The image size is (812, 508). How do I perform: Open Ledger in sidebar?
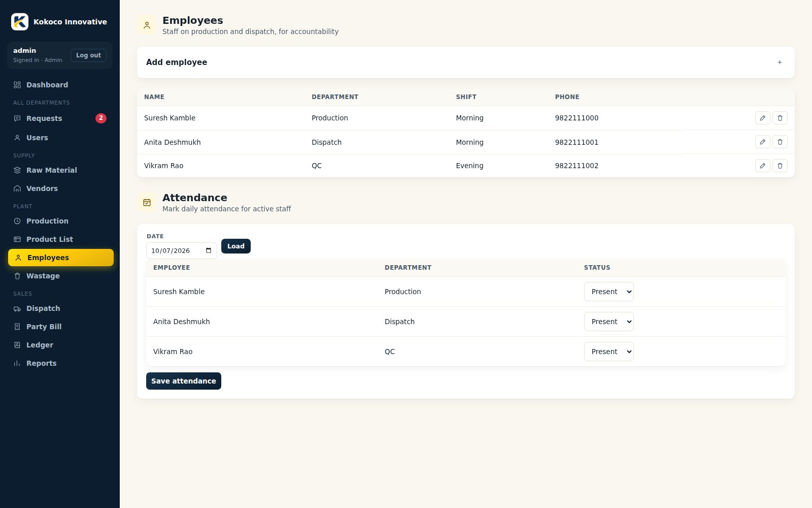point(60,345)
